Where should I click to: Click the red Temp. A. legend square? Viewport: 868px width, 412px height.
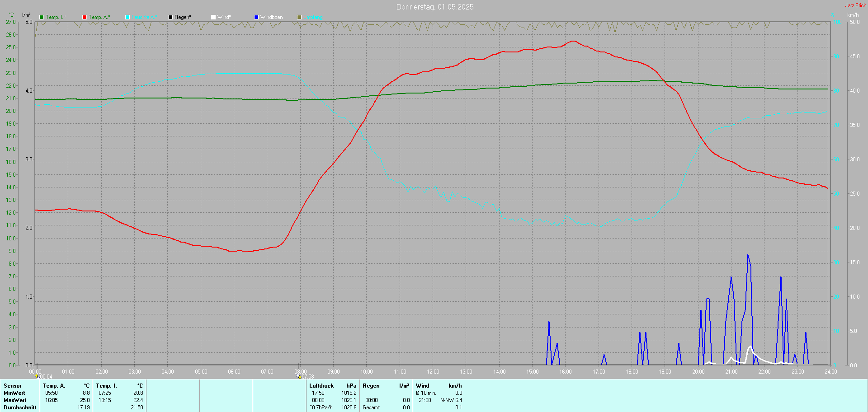[85, 17]
